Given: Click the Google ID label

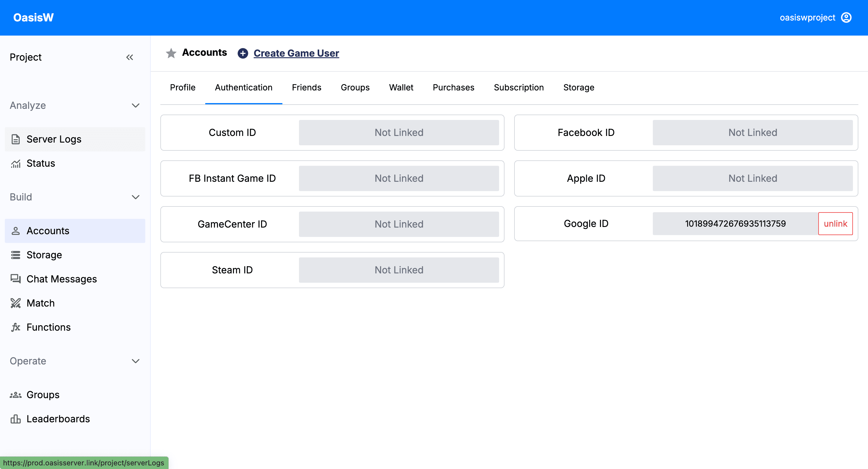Looking at the screenshot, I should [x=586, y=224].
